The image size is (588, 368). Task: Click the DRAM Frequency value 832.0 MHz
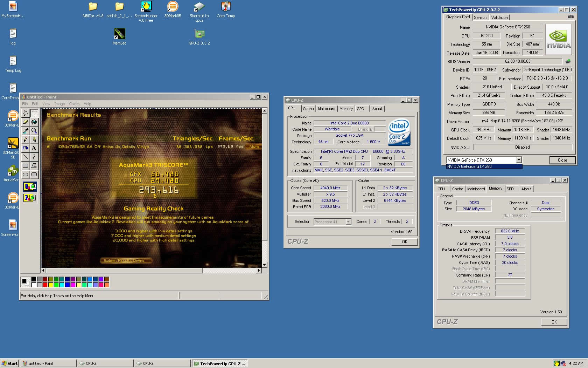click(x=510, y=231)
